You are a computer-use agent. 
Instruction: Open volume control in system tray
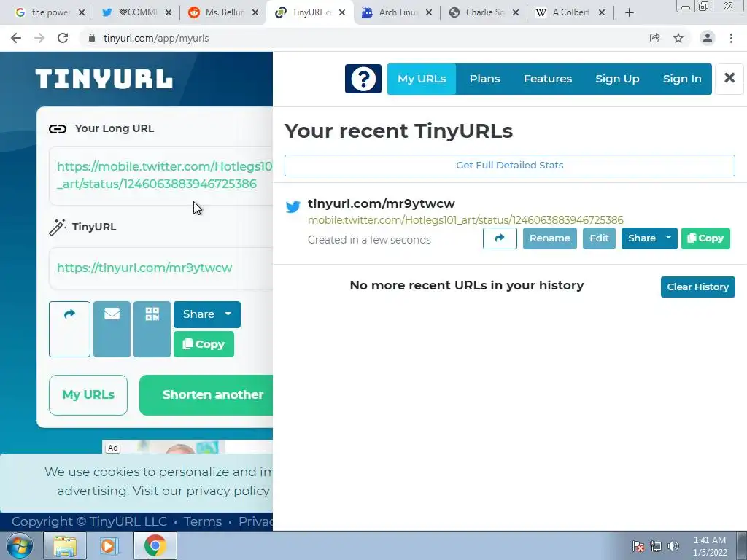(x=673, y=546)
